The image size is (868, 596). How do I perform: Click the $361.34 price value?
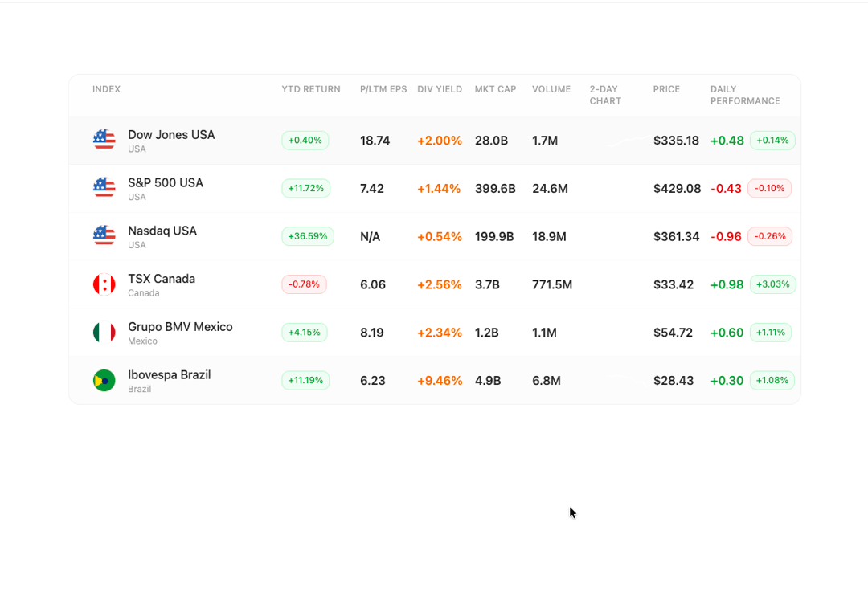[x=677, y=237]
